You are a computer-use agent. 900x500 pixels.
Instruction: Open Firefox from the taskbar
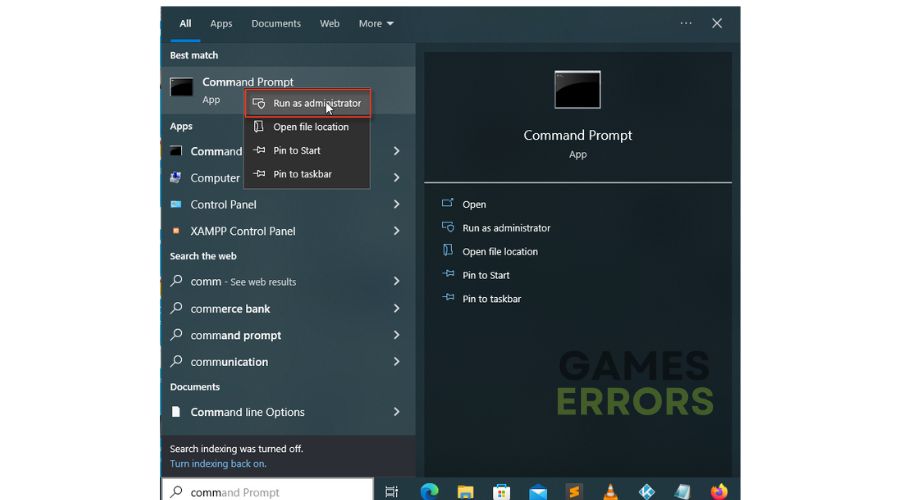click(x=719, y=491)
